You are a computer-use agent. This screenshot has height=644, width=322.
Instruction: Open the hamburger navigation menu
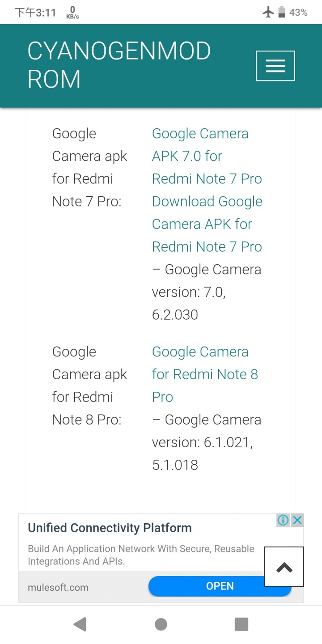pyautogui.click(x=275, y=66)
